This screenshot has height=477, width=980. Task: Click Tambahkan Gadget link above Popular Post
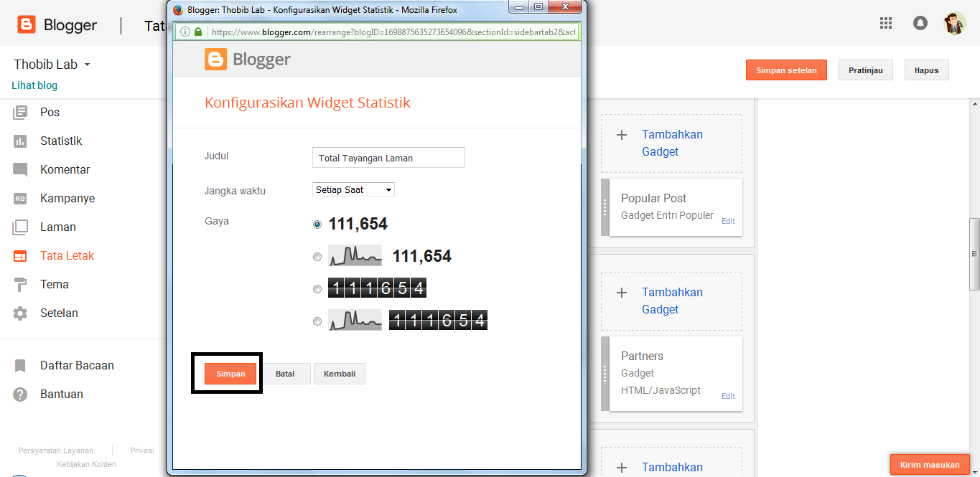672,143
